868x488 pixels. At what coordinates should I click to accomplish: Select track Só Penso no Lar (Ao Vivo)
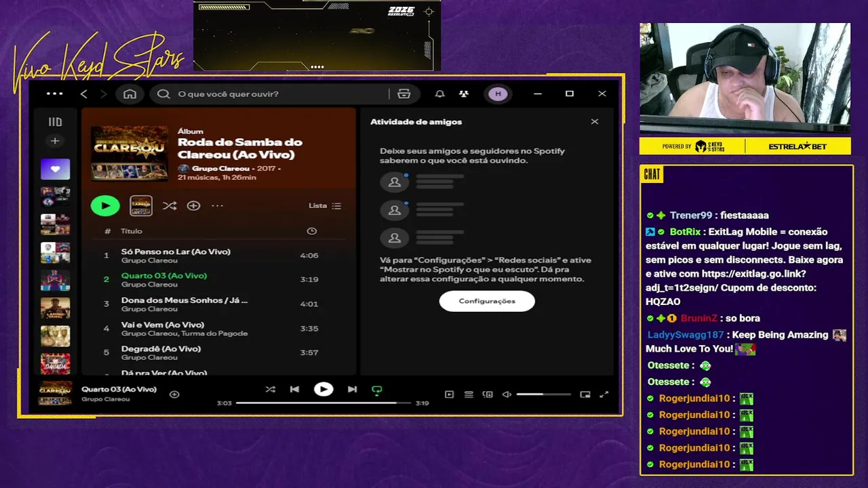pos(176,251)
